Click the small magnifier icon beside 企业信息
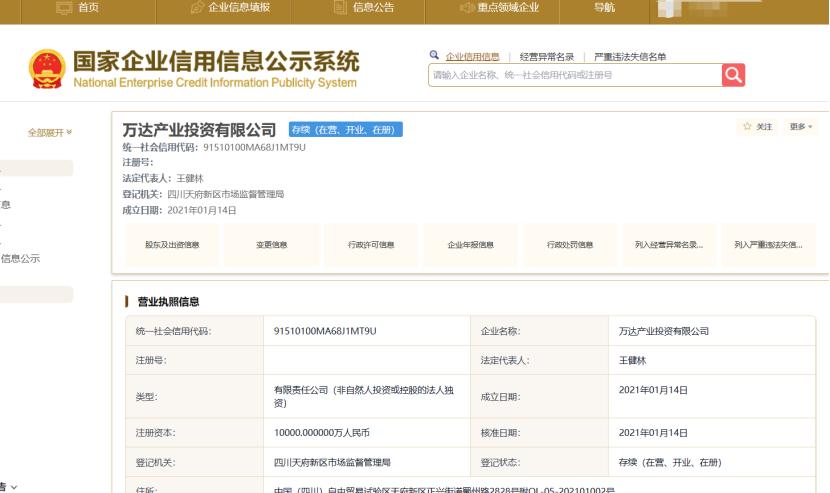Screen dimensions: 830x493 coord(434,55)
